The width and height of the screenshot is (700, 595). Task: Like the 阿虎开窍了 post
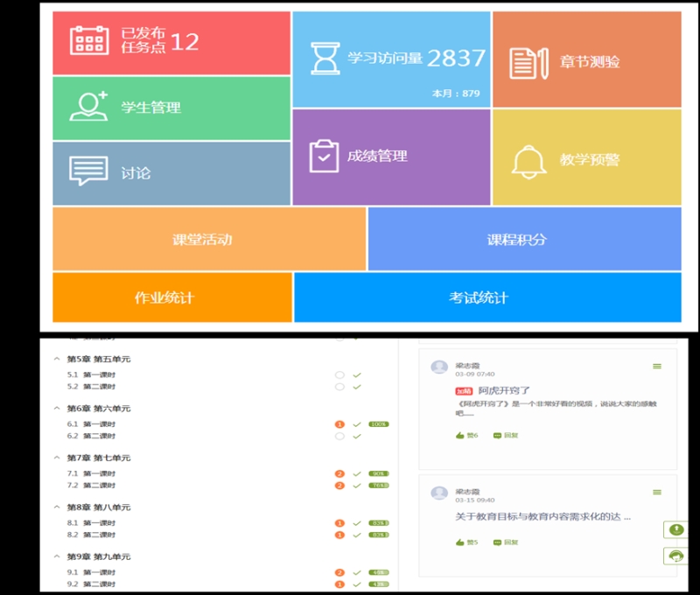coord(466,435)
